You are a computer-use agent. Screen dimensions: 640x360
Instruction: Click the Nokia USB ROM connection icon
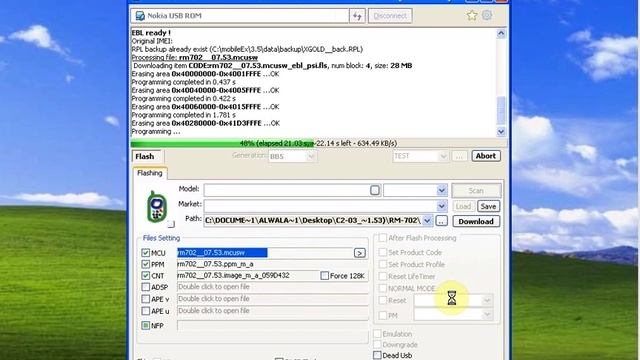(x=140, y=16)
